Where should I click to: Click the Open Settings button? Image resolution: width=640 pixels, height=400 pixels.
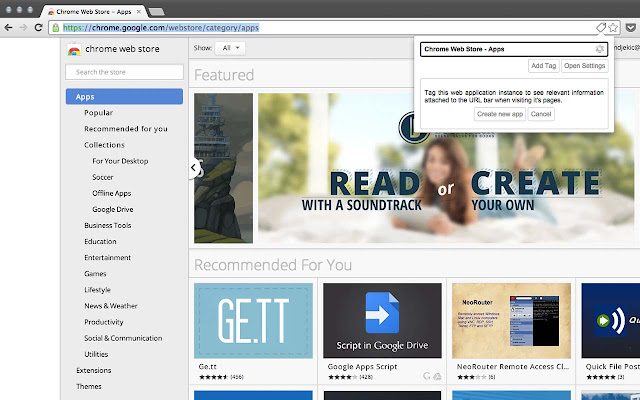[584, 66]
